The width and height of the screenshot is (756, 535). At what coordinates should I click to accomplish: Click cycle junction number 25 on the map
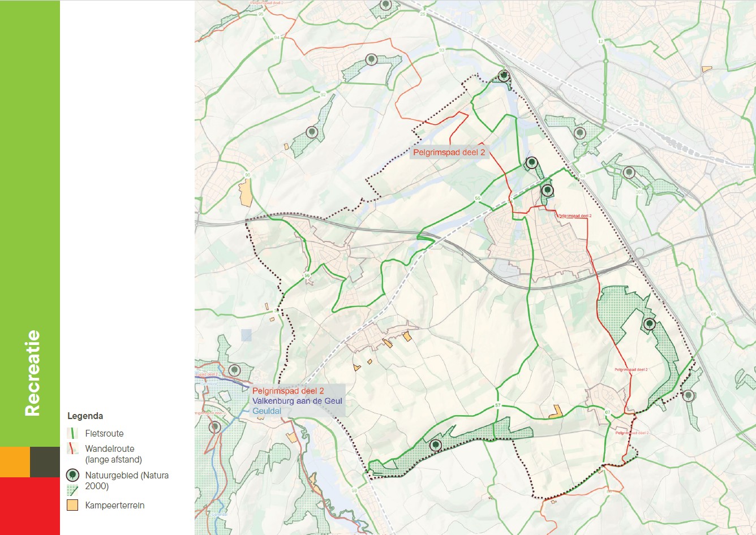click(423, 14)
